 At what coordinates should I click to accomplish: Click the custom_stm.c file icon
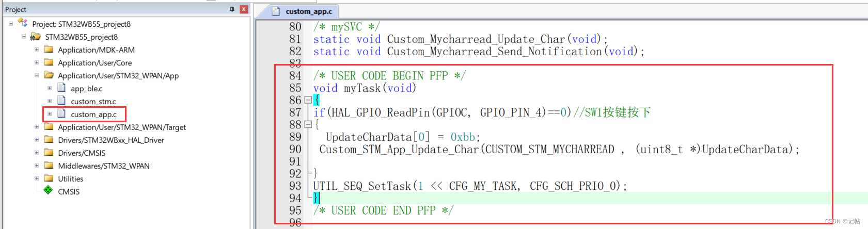61,101
